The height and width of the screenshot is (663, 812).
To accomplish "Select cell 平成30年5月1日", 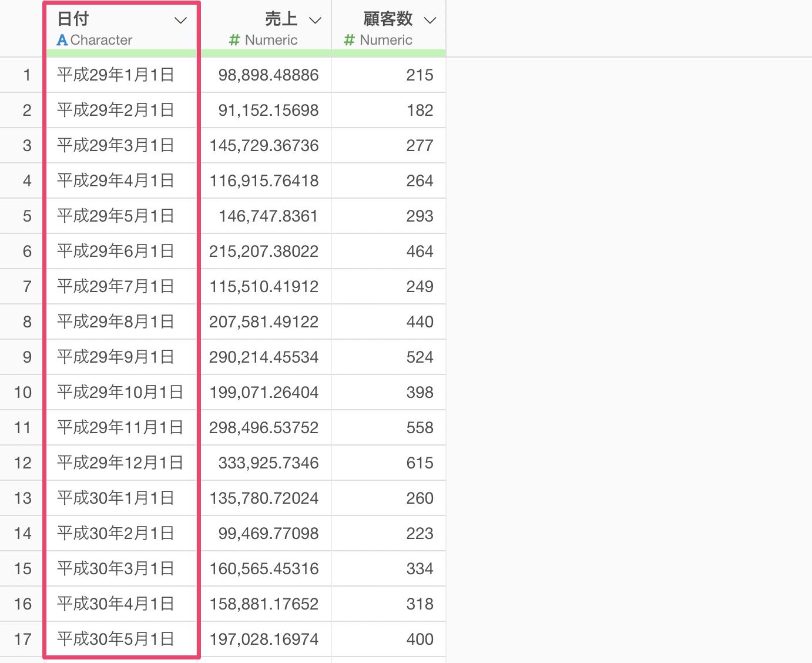I will tap(116, 639).
